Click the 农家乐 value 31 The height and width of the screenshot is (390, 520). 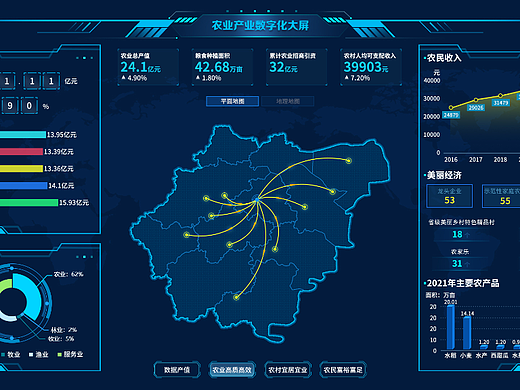pyautogui.click(x=457, y=264)
